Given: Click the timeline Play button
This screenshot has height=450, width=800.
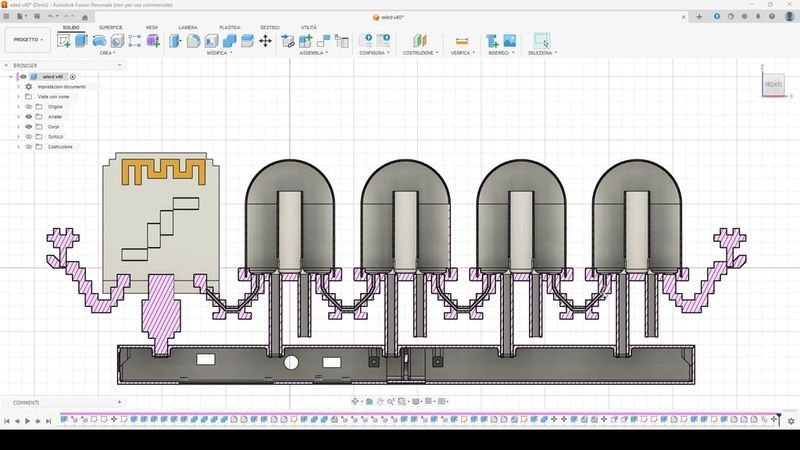Looking at the screenshot, I should tap(29, 421).
